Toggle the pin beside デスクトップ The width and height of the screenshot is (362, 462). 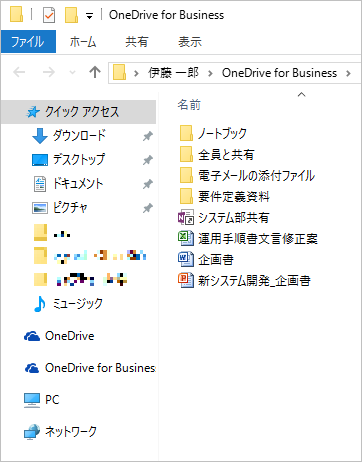[x=148, y=160]
